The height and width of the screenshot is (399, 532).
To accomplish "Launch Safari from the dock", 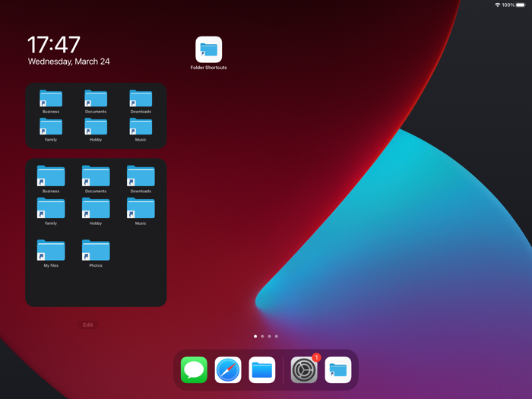I will (x=228, y=370).
